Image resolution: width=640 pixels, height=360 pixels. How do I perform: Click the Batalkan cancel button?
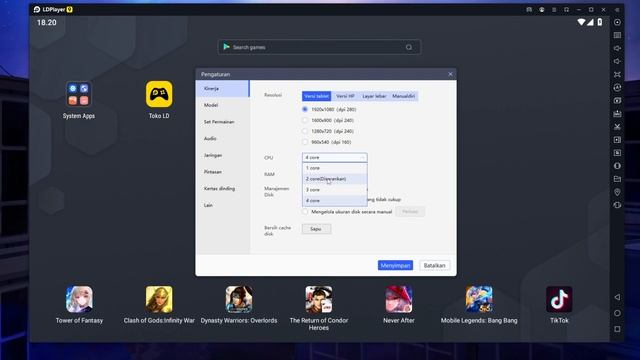435,265
